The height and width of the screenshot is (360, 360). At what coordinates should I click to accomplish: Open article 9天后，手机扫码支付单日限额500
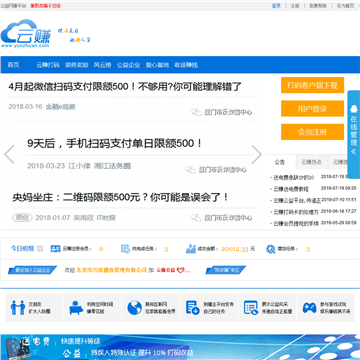pyautogui.click(x=115, y=144)
